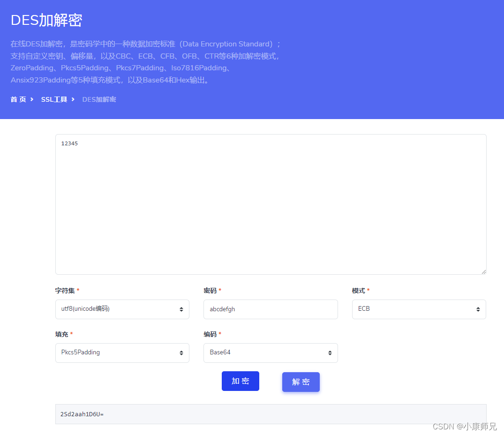
Task: Open the 字符集 utf8 dropdown
Action: tap(122, 309)
